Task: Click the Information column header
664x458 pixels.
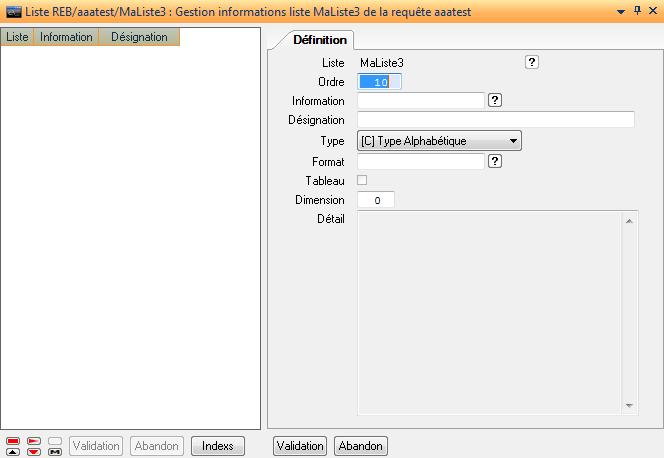Action: coord(66,37)
